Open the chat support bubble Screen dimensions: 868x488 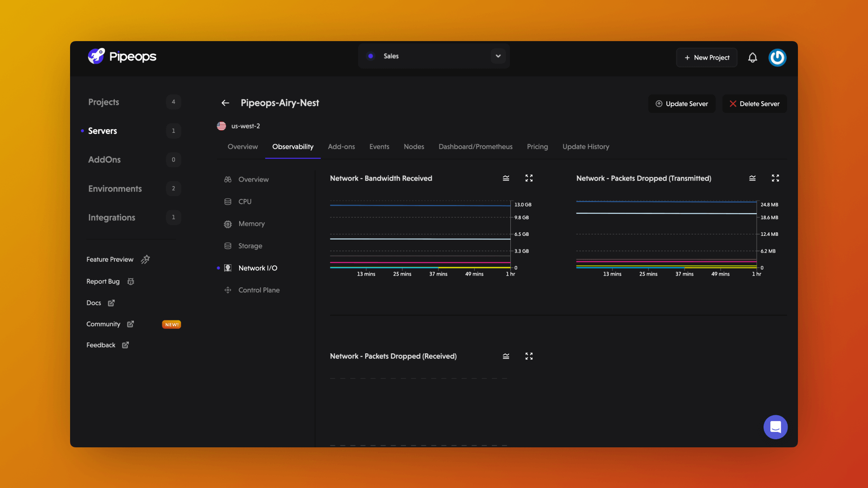pos(775,427)
